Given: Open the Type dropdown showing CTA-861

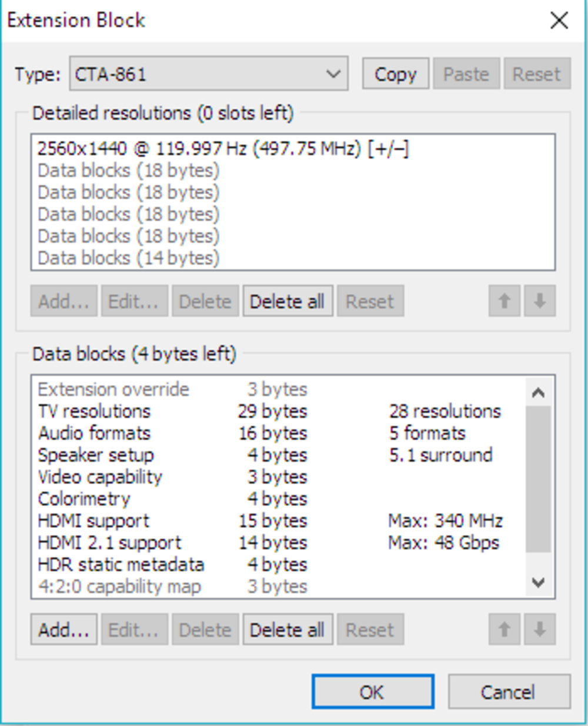Looking at the screenshot, I should pyautogui.click(x=208, y=74).
